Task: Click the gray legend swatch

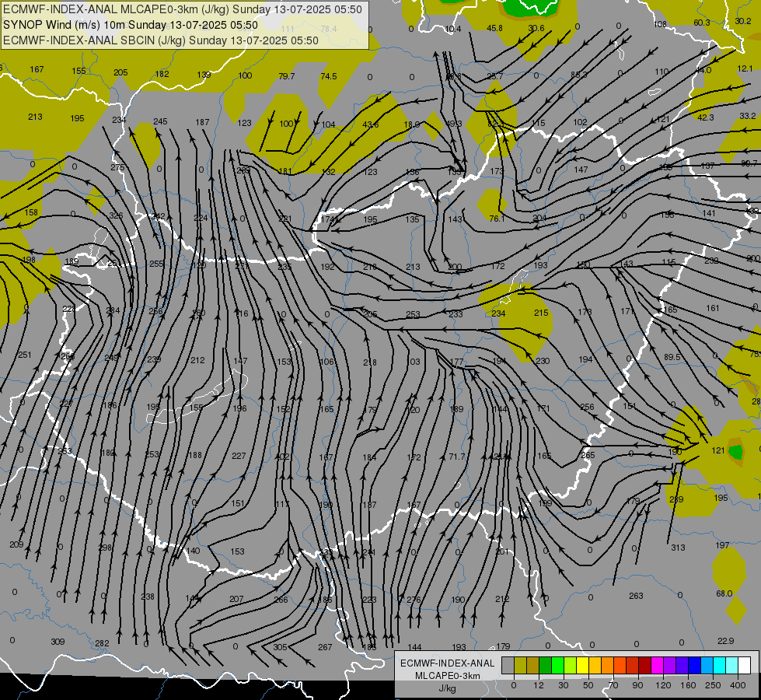Action: pos(508,666)
